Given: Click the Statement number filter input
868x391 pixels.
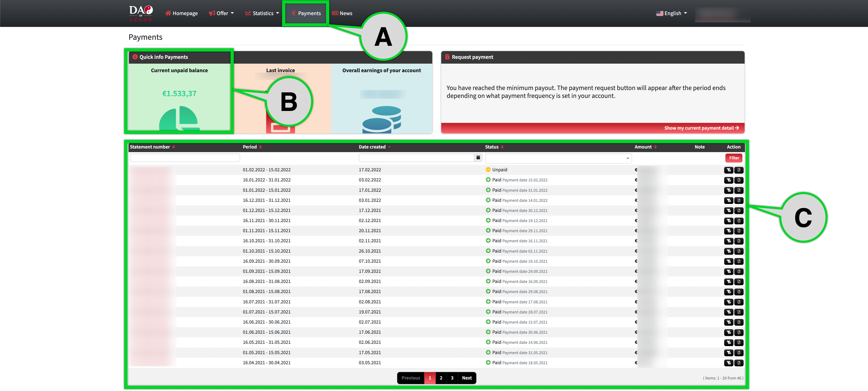Looking at the screenshot, I should [x=185, y=158].
